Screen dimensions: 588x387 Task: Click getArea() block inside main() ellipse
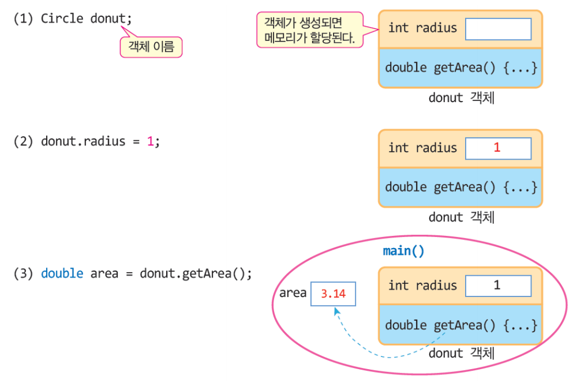point(460,325)
